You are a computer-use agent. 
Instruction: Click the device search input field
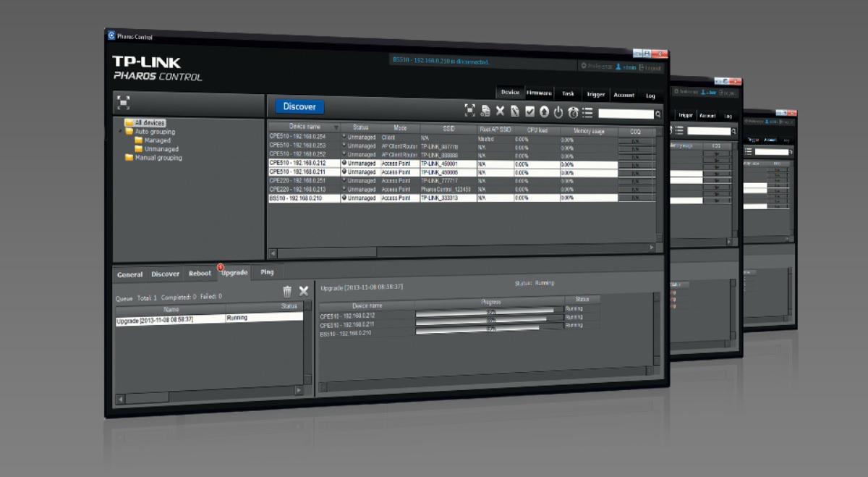coord(626,114)
